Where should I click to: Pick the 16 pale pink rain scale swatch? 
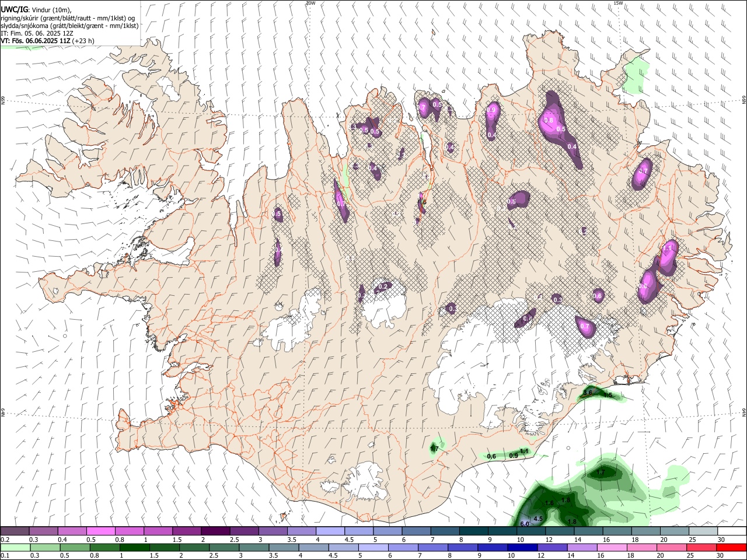[612, 547]
